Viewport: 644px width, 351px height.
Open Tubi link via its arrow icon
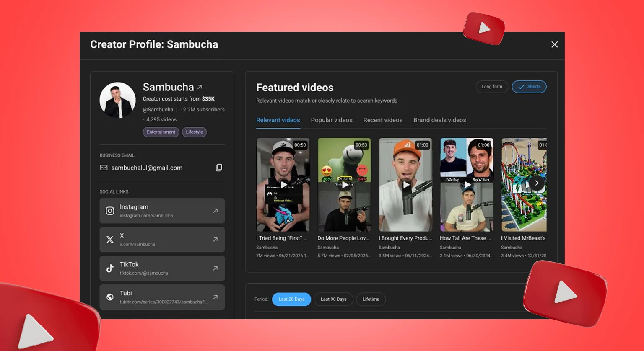[215, 297]
